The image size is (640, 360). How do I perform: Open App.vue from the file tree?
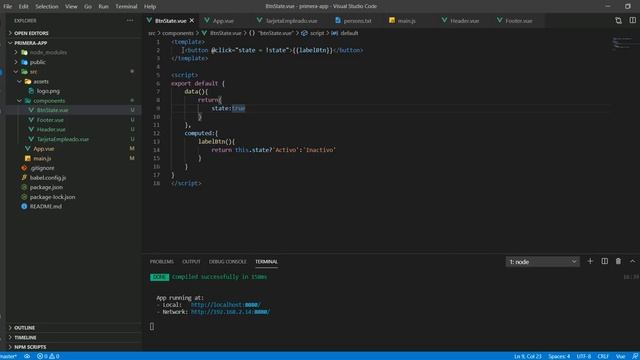[44, 149]
